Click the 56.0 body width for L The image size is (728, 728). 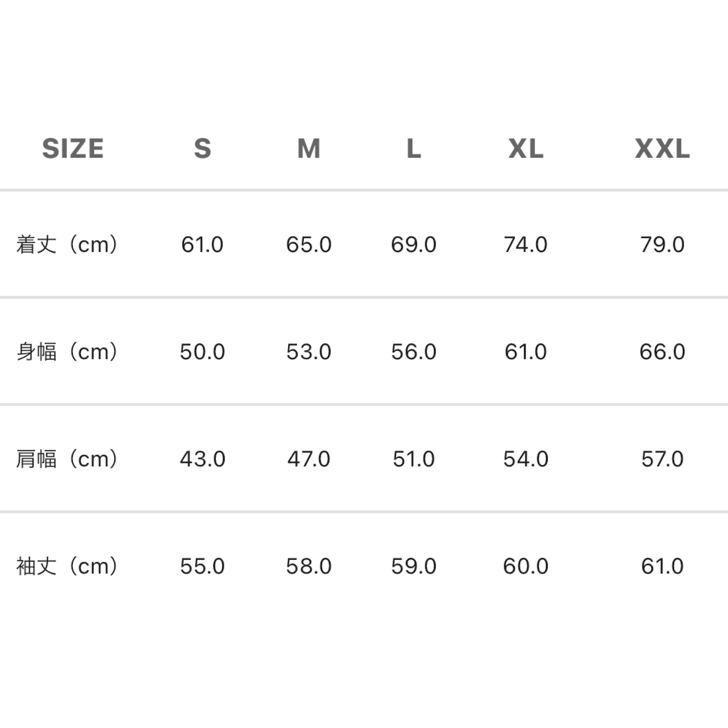pos(413,351)
